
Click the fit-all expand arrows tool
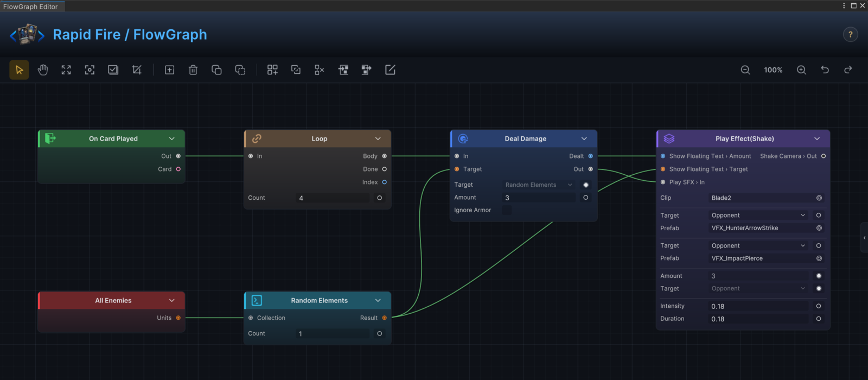[x=66, y=70]
